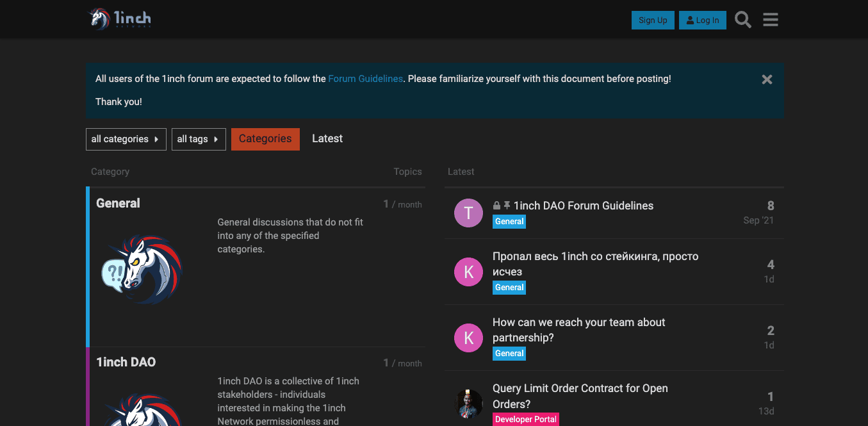
Task: Open the General category heading
Action: (x=118, y=203)
